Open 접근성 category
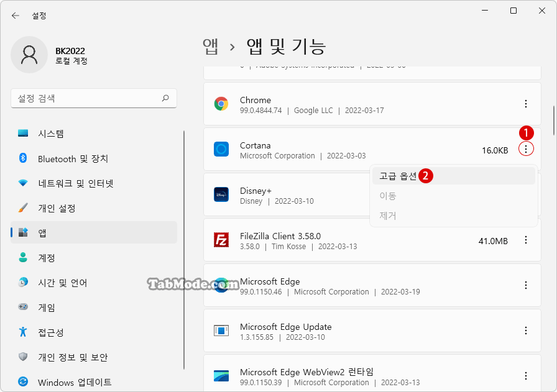 [x=94, y=332]
